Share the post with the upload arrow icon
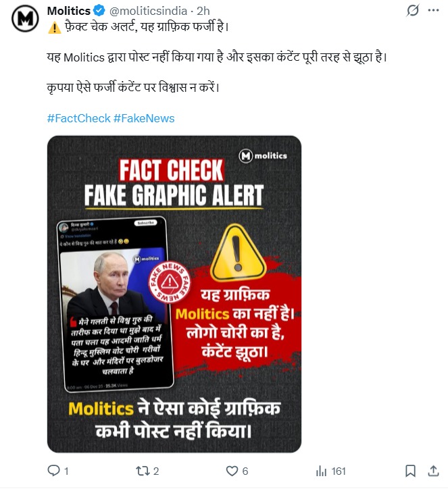 click(x=433, y=471)
